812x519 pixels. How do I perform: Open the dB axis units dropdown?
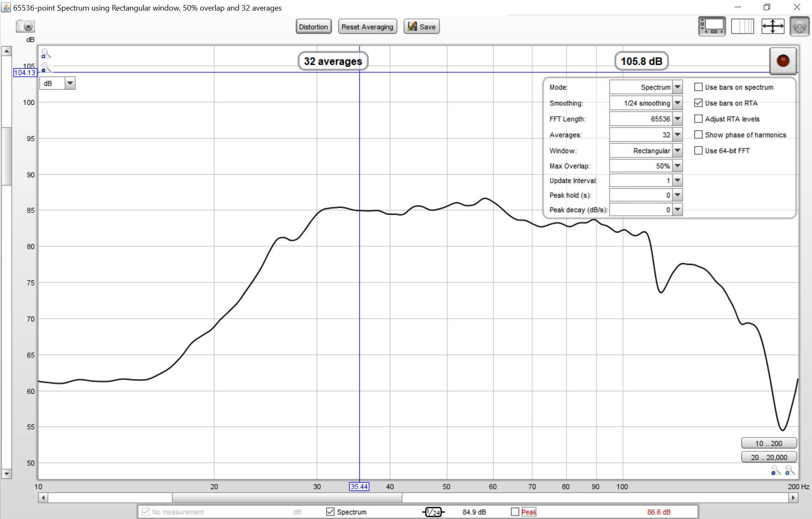pyautogui.click(x=57, y=83)
